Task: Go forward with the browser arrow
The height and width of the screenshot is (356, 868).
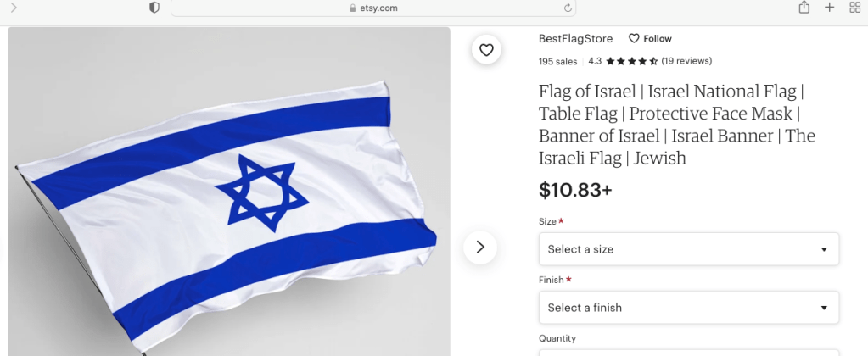Action: [14, 8]
